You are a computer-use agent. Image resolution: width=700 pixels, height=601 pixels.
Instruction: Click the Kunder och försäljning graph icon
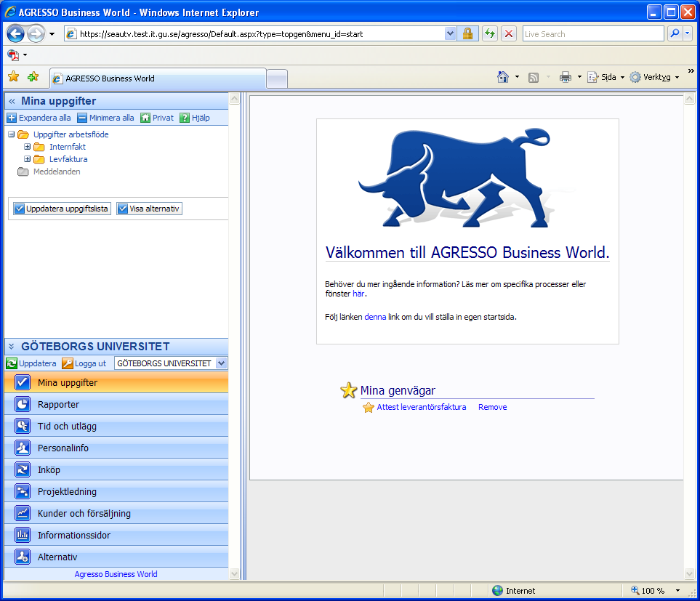click(x=23, y=514)
